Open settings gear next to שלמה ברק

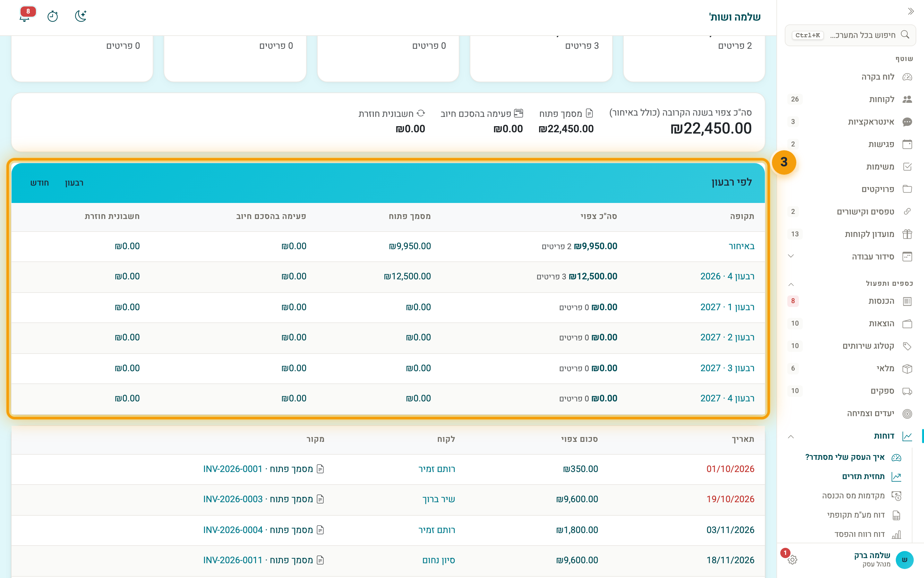pyautogui.click(x=792, y=560)
